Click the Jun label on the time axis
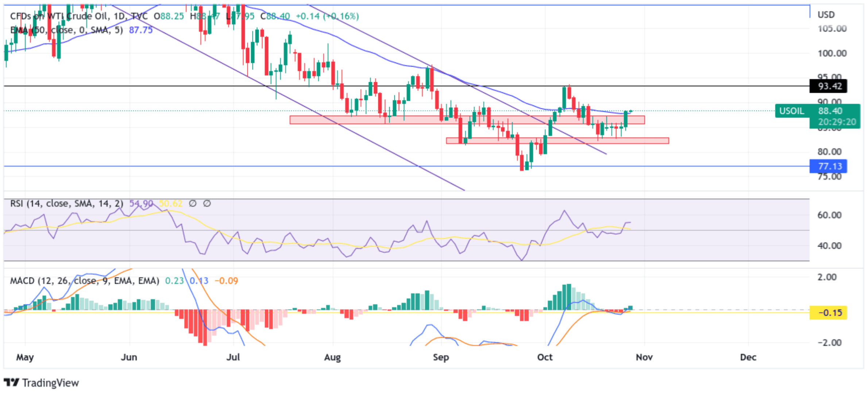The image size is (868, 413). point(129,357)
